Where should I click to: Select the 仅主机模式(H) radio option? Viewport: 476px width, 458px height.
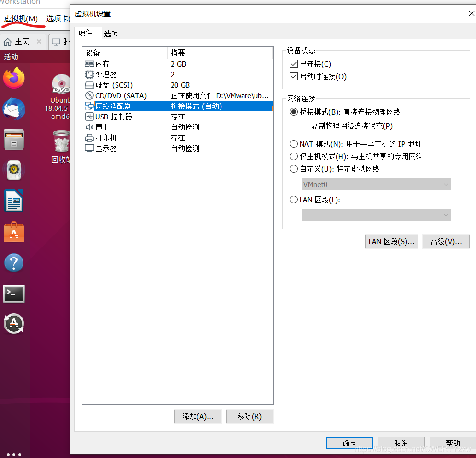[x=294, y=156]
